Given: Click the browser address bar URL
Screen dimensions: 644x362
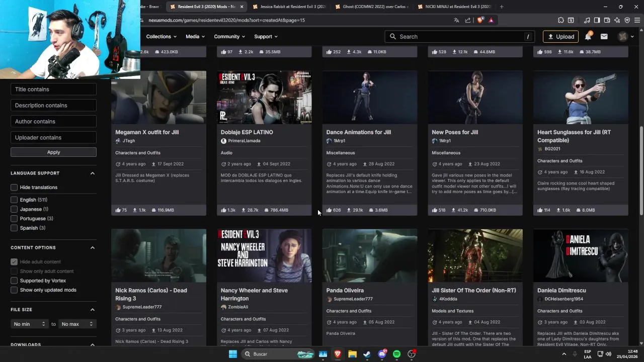Looking at the screenshot, I should [226, 20].
